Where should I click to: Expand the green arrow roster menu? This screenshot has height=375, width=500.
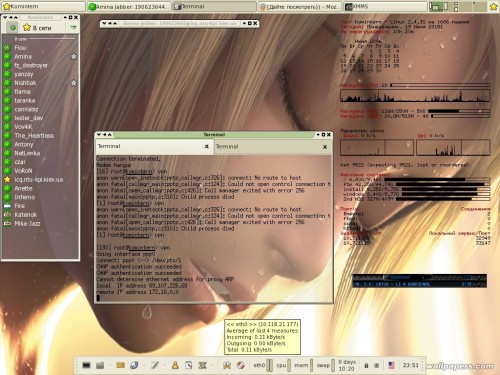[73, 28]
